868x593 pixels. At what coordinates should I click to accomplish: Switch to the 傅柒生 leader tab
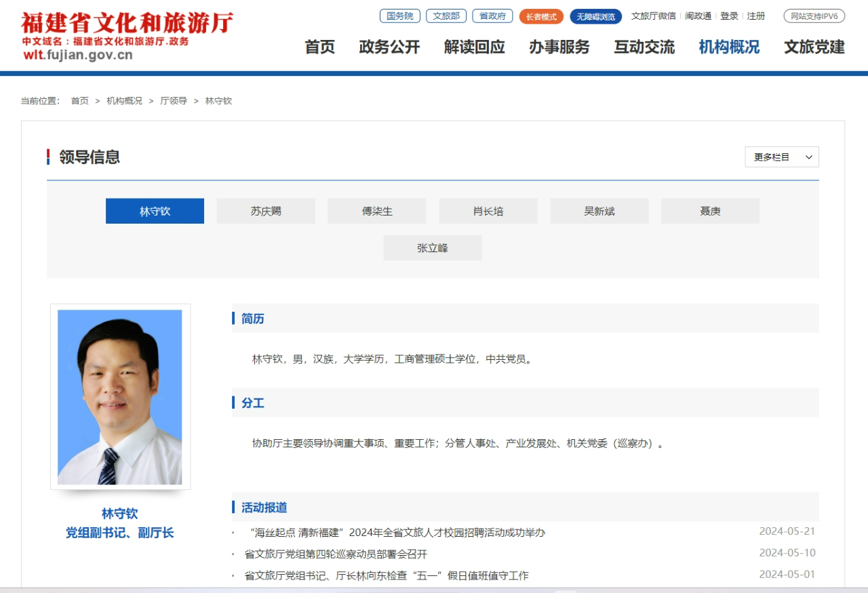pyautogui.click(x=377, y=211)
